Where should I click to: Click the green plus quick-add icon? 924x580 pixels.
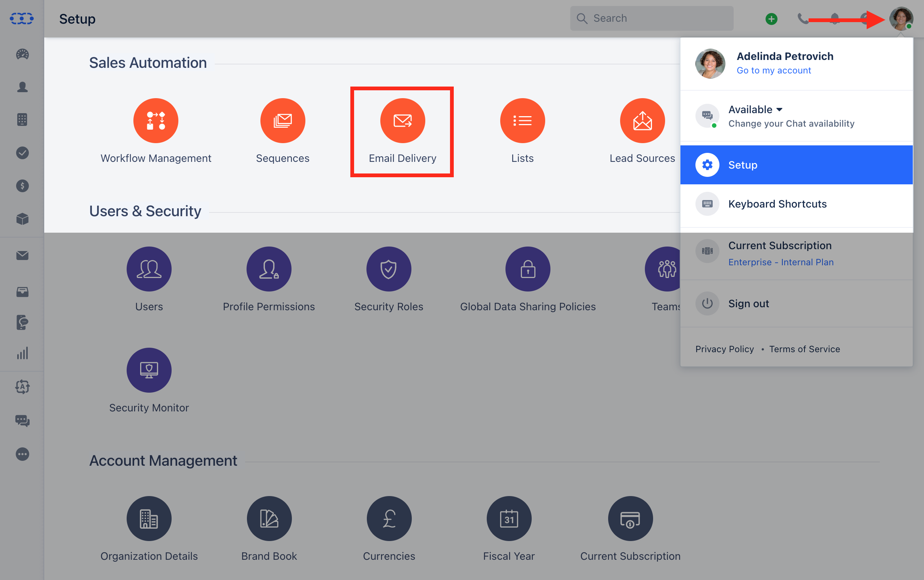coord(771,19)
